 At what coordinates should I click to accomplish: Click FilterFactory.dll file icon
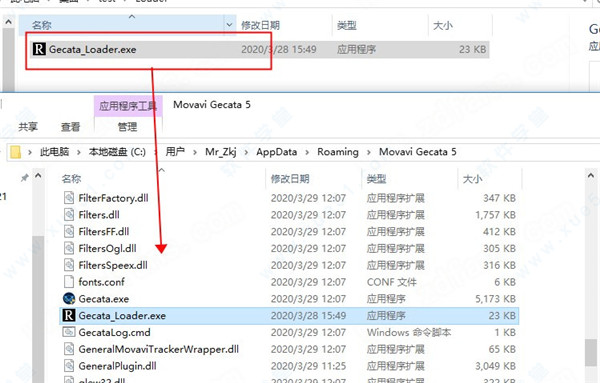[69, 198]
